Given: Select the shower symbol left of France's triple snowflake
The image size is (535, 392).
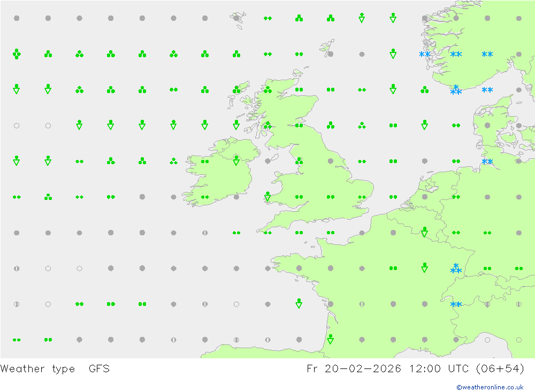Looking at the screenshot, I should tap(424, 267).
